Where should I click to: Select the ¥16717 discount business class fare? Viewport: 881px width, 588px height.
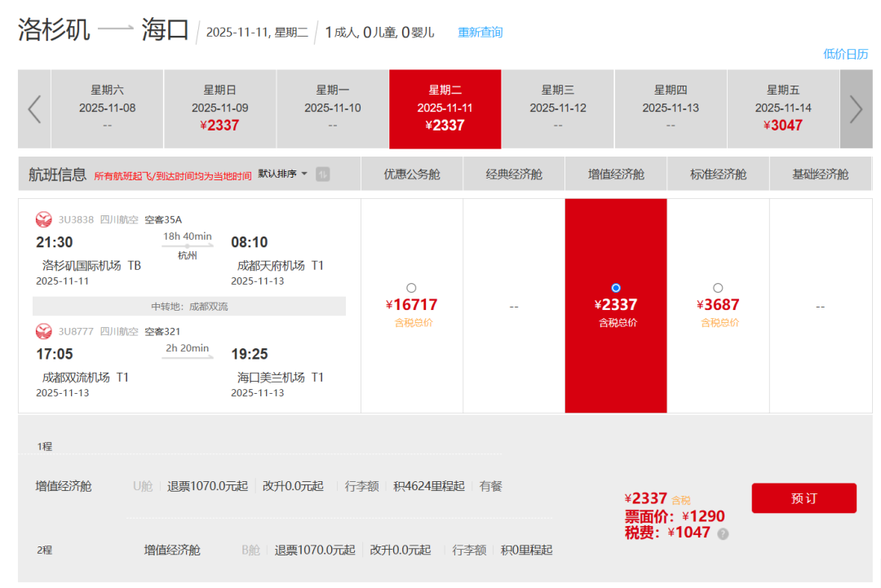[x=411, y=288]
